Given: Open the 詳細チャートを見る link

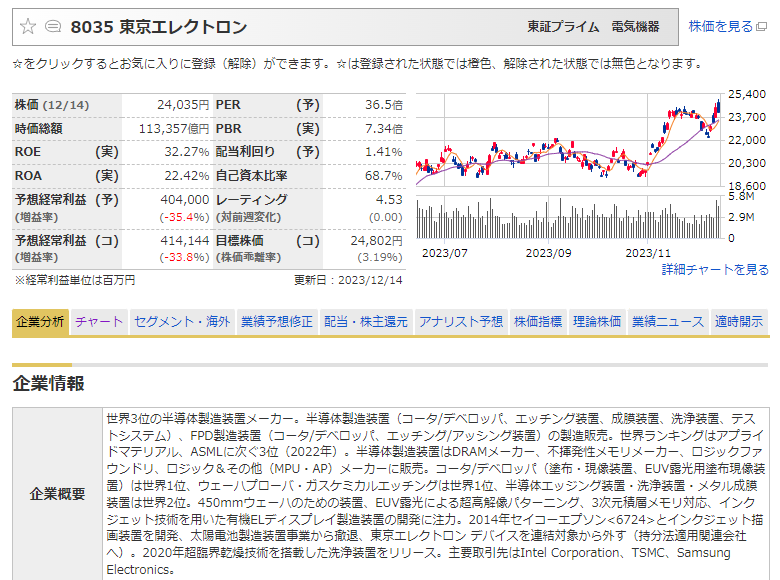Looking at the screenshot, I should [715, 270].
